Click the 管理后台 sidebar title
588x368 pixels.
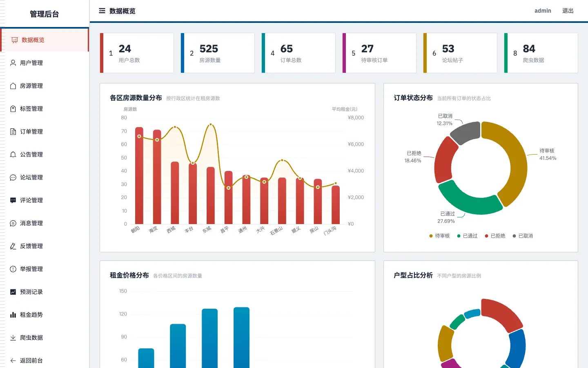pyautogui.click(x=44, y=14)
